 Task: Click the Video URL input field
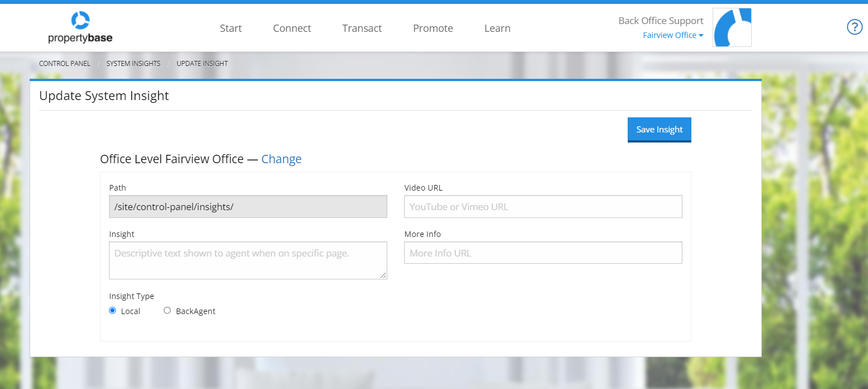[x=543, y=206]
